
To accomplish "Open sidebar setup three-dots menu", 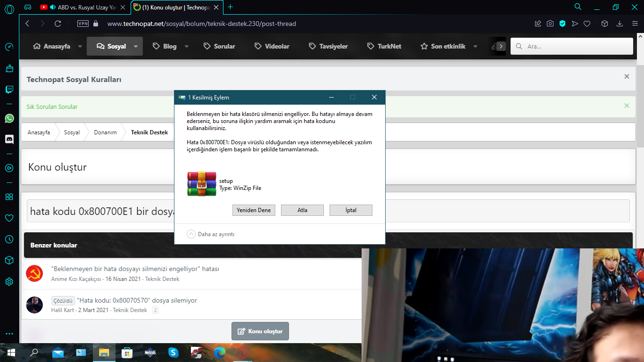I will (x=9, y=334).
